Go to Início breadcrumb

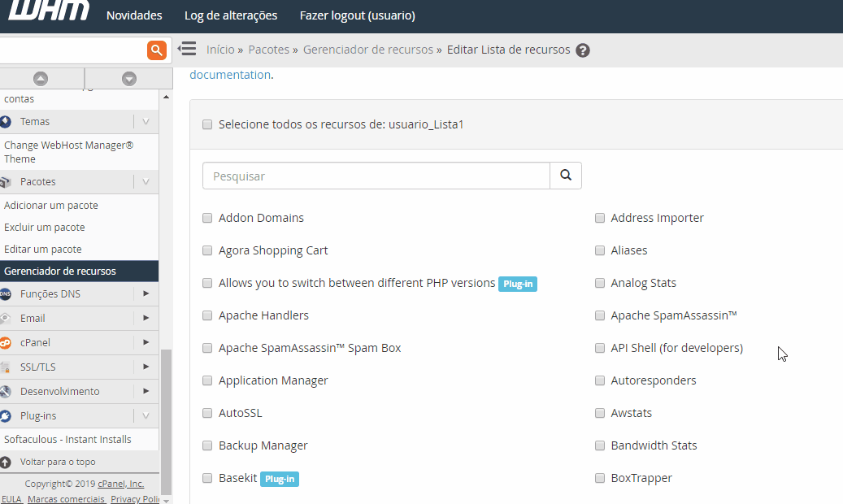[x=220, y=50]
